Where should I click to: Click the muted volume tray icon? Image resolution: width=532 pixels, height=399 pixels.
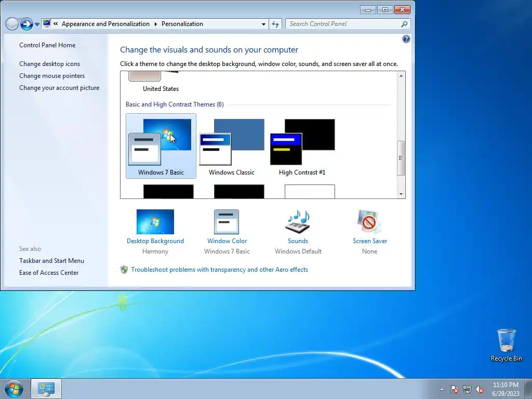click(480, 389)
